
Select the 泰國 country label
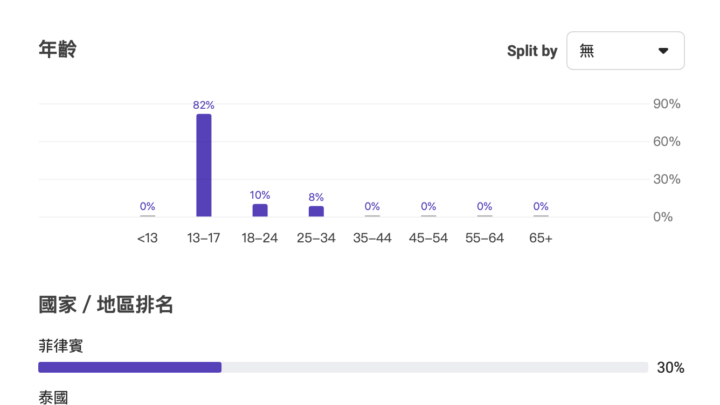(x=53, y=397)
